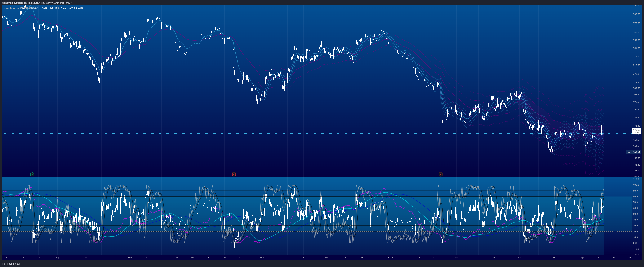This screenshot has height=267, width=644.
Task: Click the current price label 175.62
Action: 637,130
